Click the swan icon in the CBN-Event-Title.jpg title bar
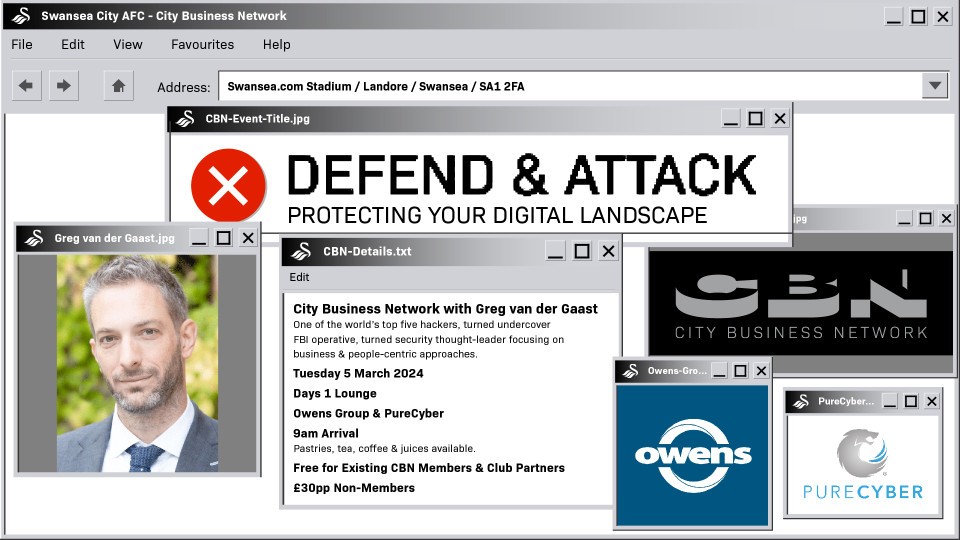This screenshot has width=960, height=540. tap(185, 118)
